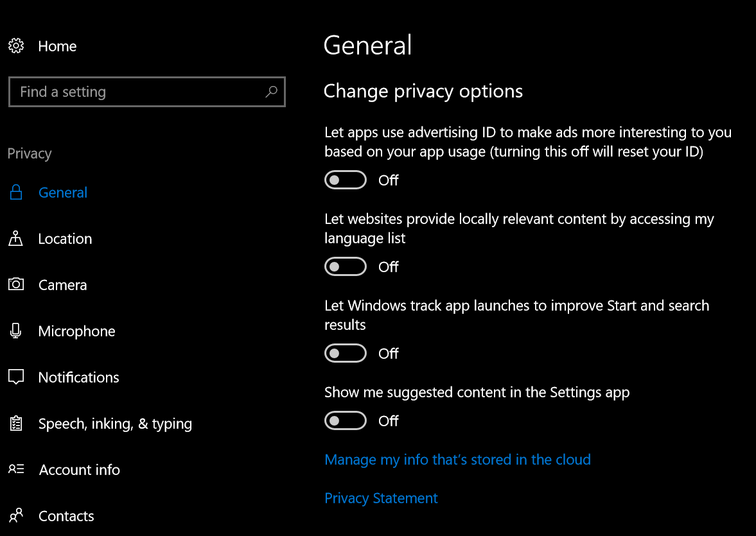Screen dimensions: 756x536
Task: Click the Contacts people icon
Action: pos(16,515)
